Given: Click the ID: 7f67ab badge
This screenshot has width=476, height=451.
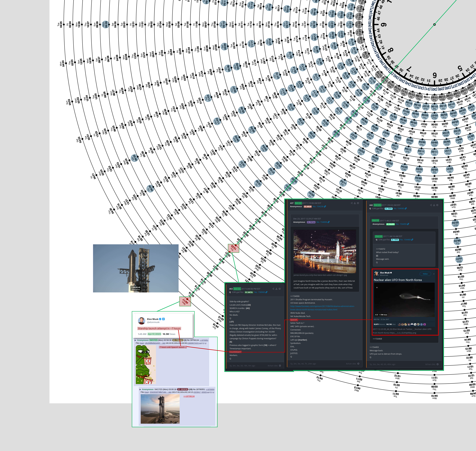Looking at the screenshot, I should [311, 222].
